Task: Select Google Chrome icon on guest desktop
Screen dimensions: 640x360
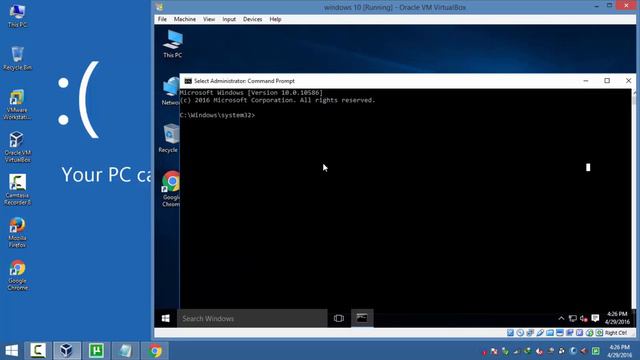Action: pos(171,189)
